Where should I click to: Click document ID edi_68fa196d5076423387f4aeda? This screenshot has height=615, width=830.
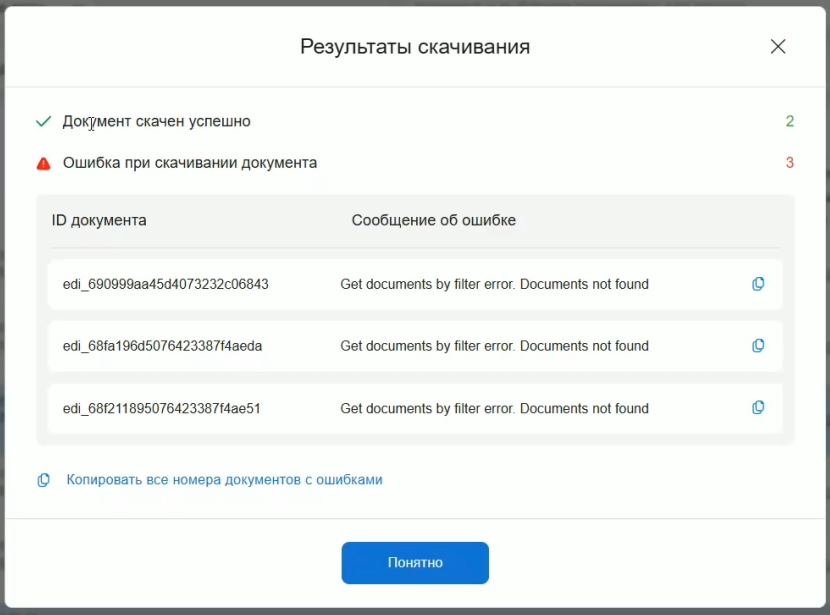162,346
